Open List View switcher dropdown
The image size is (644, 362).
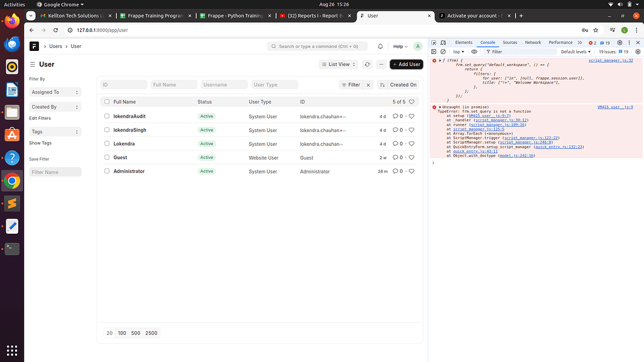point(338,65)
